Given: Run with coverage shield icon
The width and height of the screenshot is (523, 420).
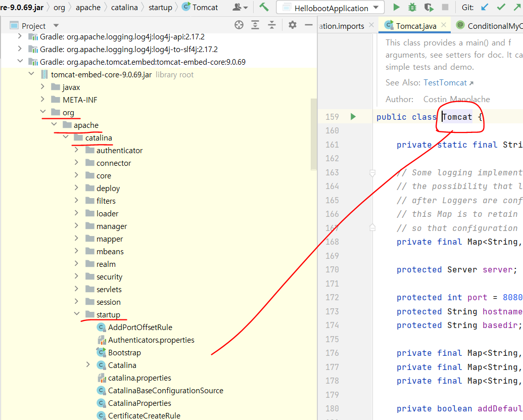Looking at the screenshot, I should [x=429, y=7].
